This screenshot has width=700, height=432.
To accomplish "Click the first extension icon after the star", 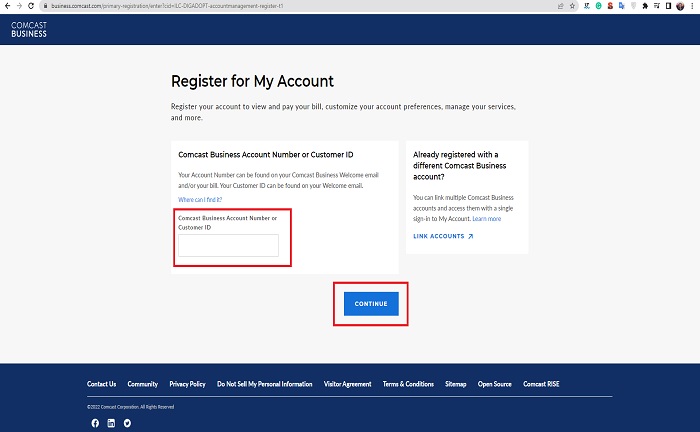I will pos(587,6).
